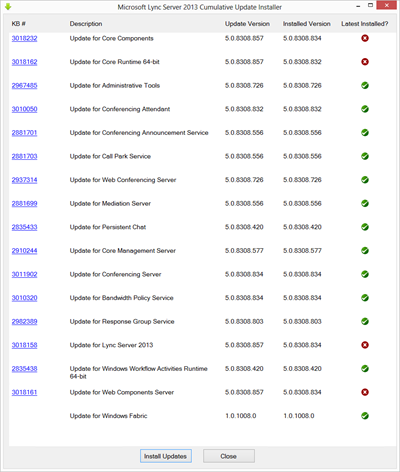
Task: Click red error icon for Lync Server 2013
Action: (x=365, y=345)
